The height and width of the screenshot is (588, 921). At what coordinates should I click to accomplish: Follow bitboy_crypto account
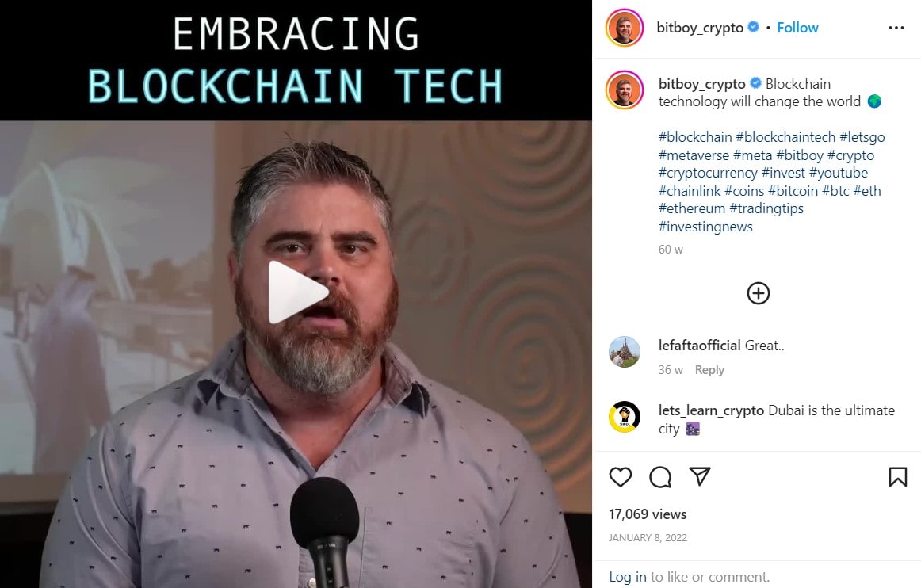[x=797, y=28]
